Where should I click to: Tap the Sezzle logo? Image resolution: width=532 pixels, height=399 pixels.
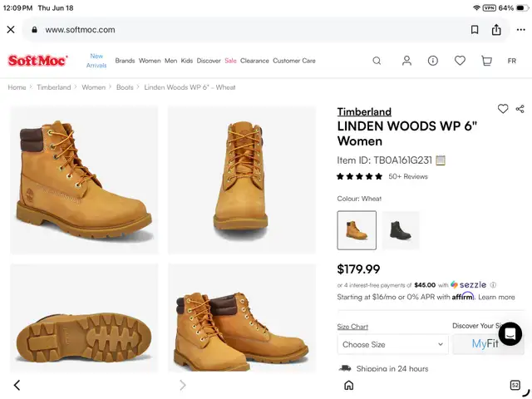coord(468,284)
